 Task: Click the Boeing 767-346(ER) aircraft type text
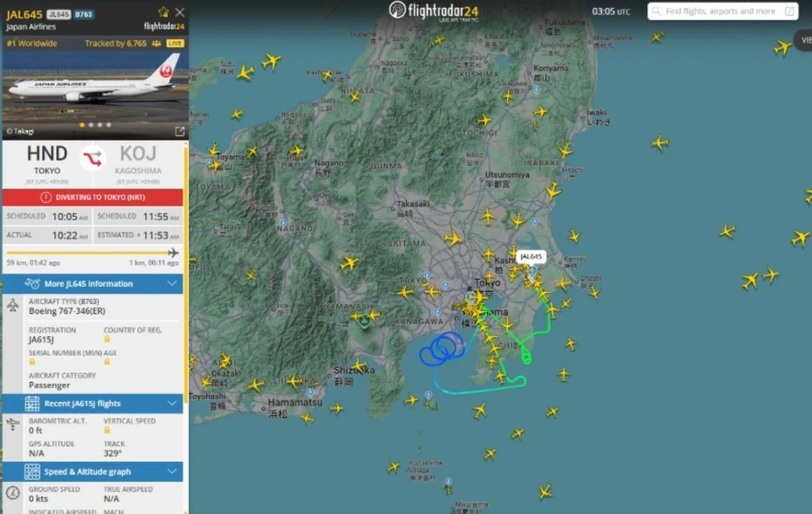tap(66, 311)
